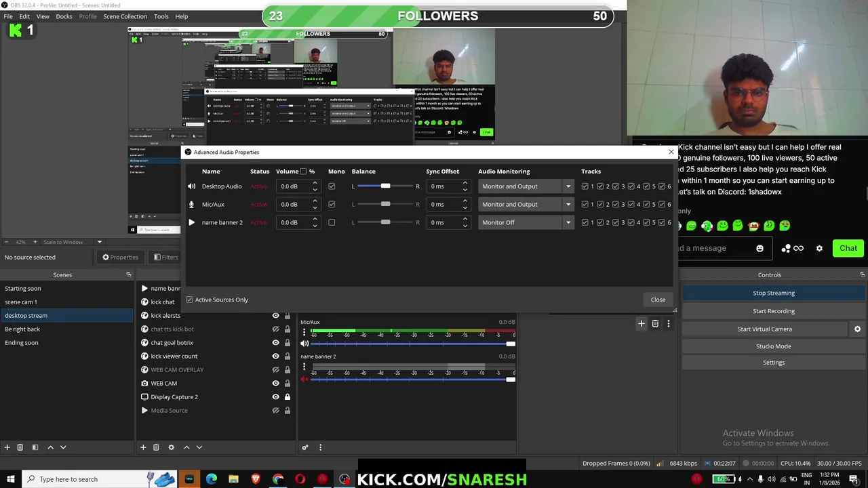Add a new source with plus icon
The height and width of the screenshot is (488, 868).
coord(143,447)
